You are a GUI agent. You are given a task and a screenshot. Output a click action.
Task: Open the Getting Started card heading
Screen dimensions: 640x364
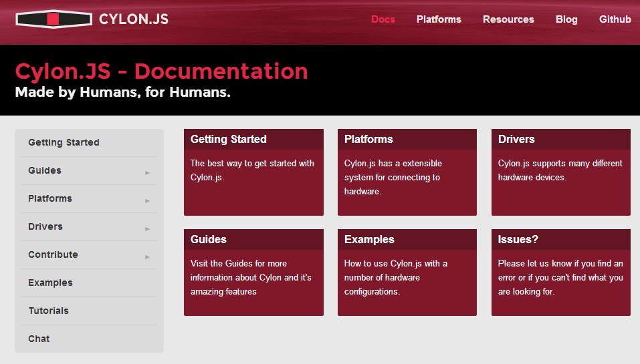228,140
